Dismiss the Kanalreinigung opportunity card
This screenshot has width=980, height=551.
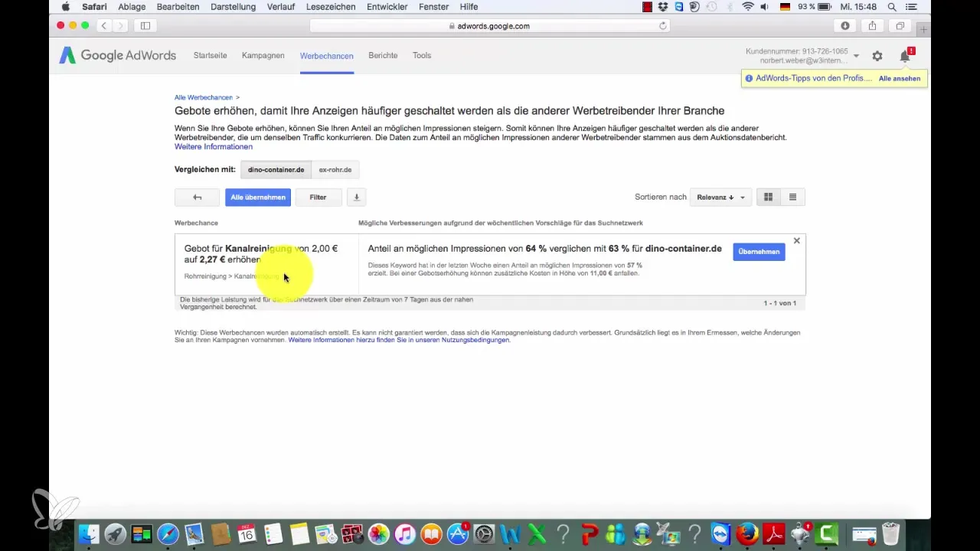pyautogui.click(x=796, y=240)
